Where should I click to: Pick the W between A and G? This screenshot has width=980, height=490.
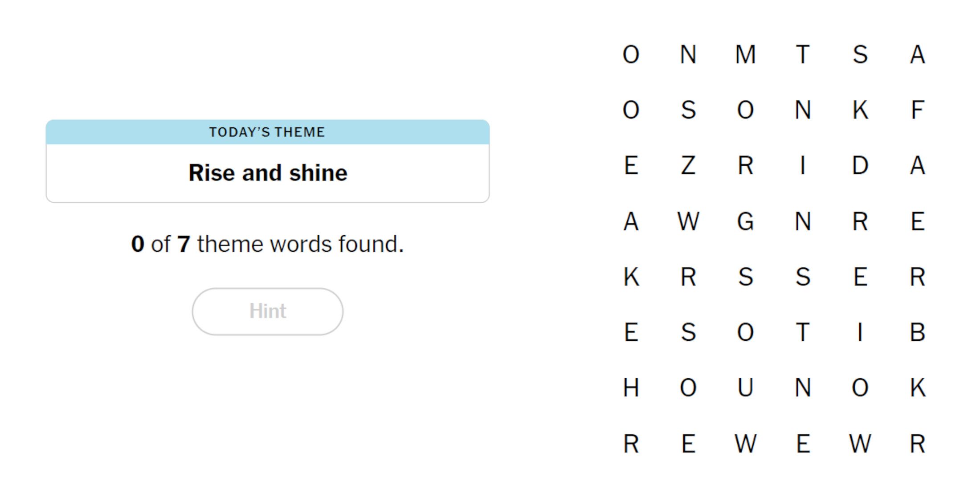[688, 221]
